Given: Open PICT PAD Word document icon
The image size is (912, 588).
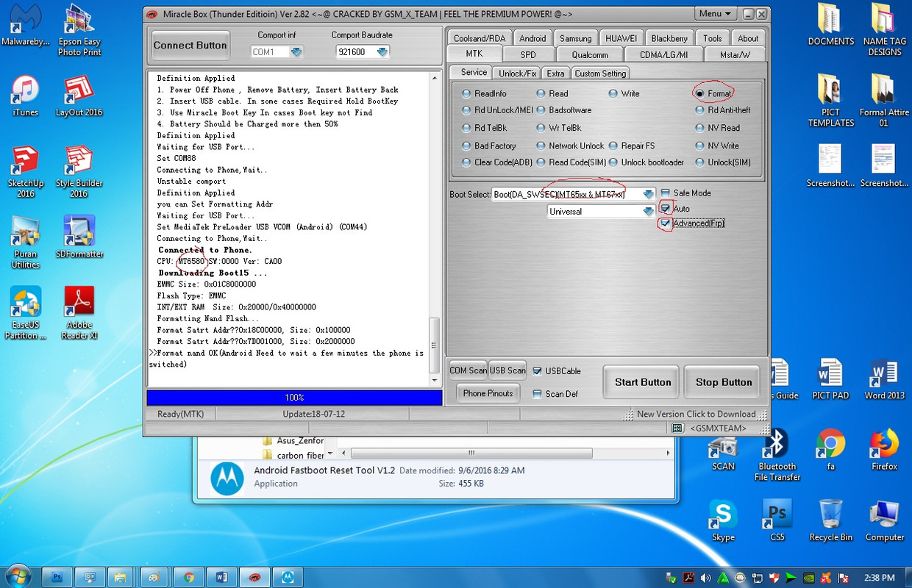Looking at the screenshot, I should (x=830, y=379).
